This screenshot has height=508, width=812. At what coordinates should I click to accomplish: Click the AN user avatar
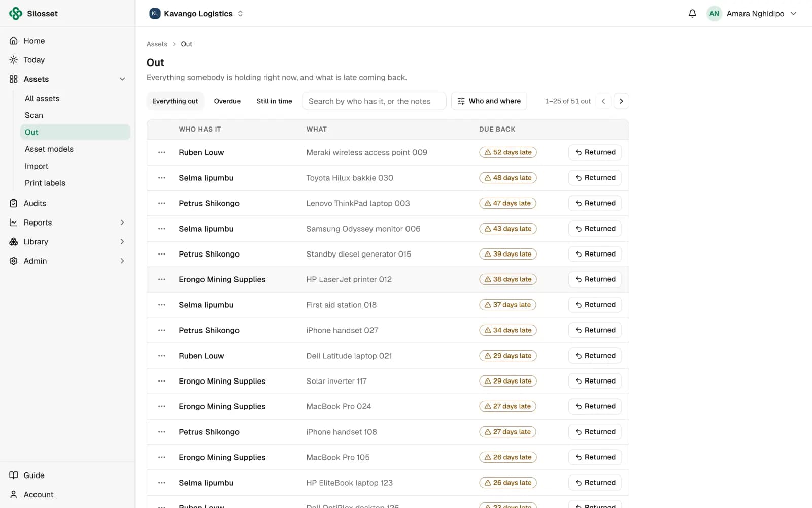tap(714, 14)
